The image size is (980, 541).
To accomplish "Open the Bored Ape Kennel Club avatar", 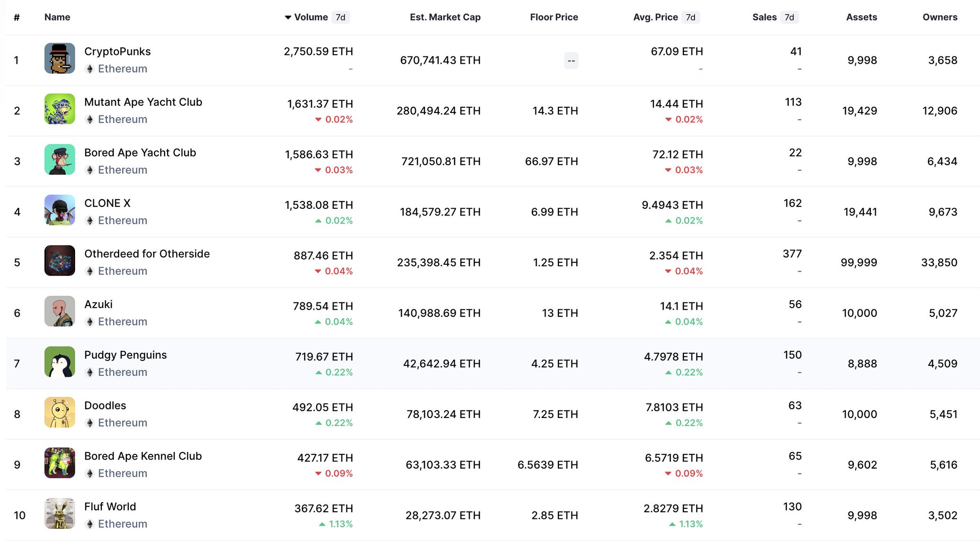I will 60,463.
